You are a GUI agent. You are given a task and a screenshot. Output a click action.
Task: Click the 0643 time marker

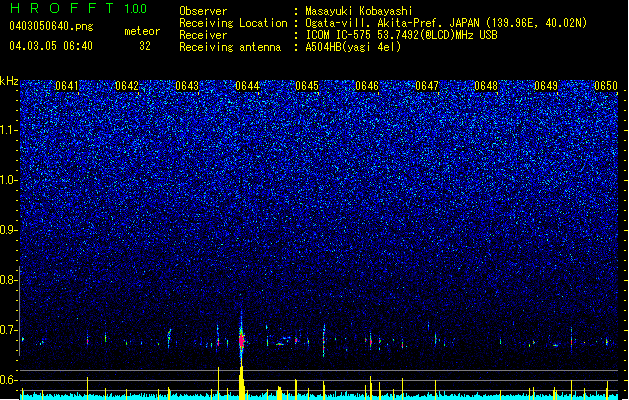187,86
